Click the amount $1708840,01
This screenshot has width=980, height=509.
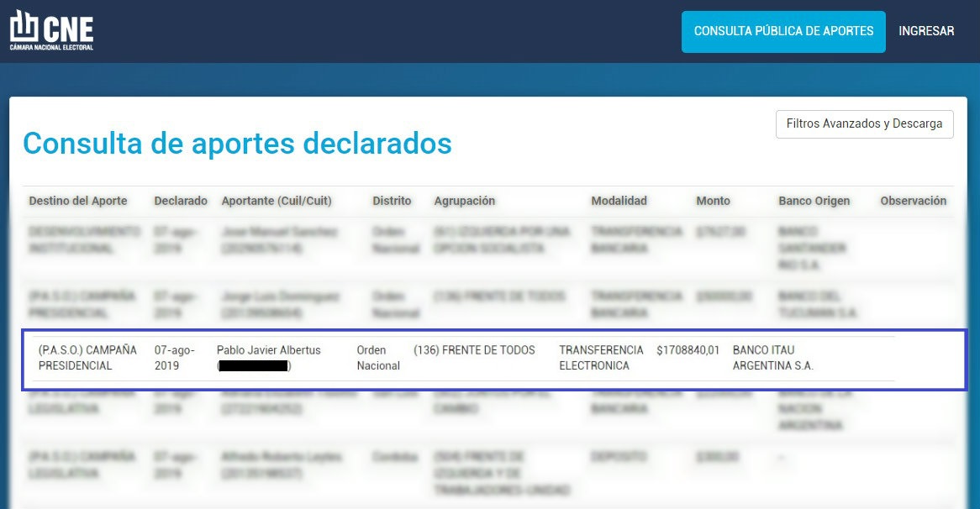click(x=688, y=350)
